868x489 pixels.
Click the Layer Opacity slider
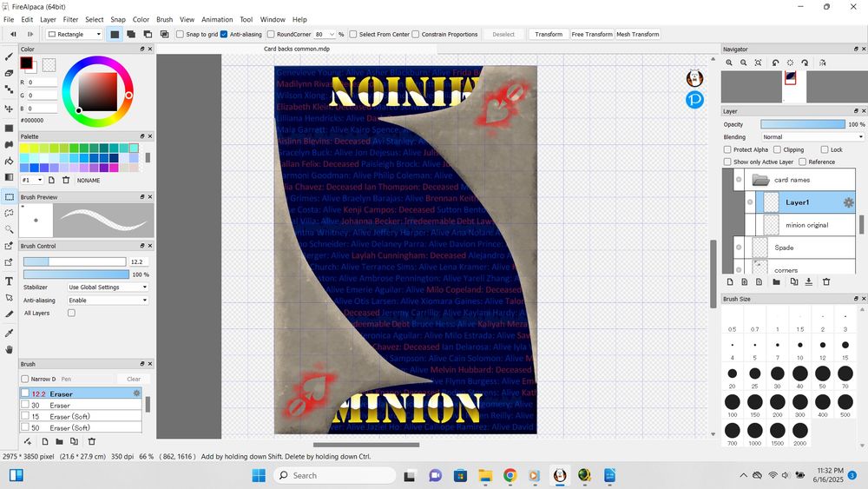(x=803, y=124)
